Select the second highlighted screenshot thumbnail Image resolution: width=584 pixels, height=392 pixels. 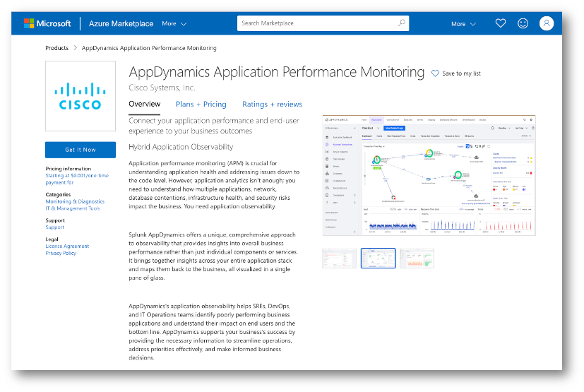378,259
